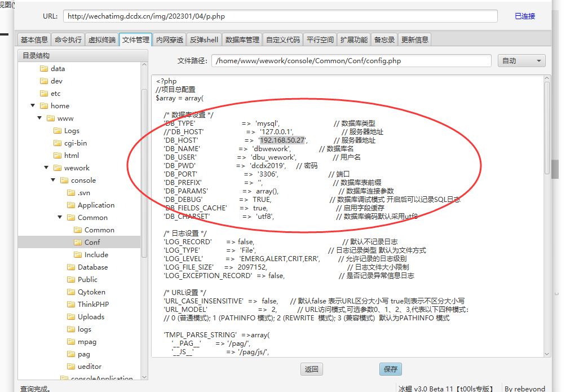Switch to the 反弹shell tab

(204, 40)
